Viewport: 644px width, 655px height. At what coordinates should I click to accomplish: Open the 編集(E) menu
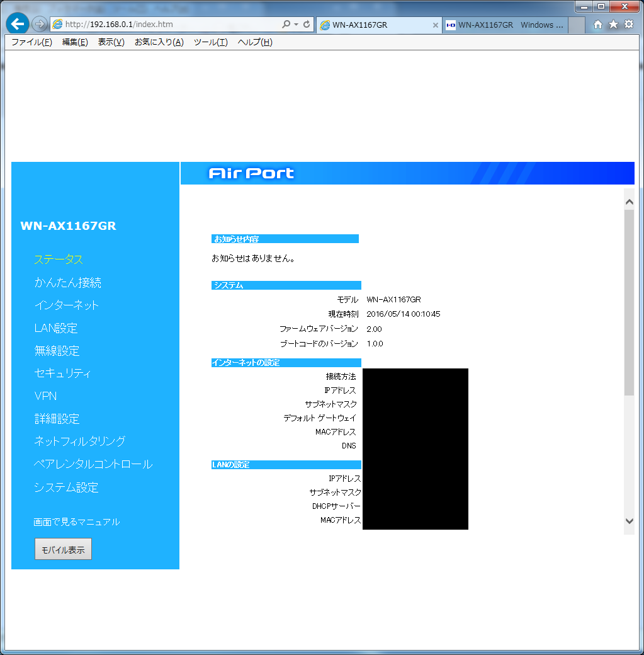point(75,42)
